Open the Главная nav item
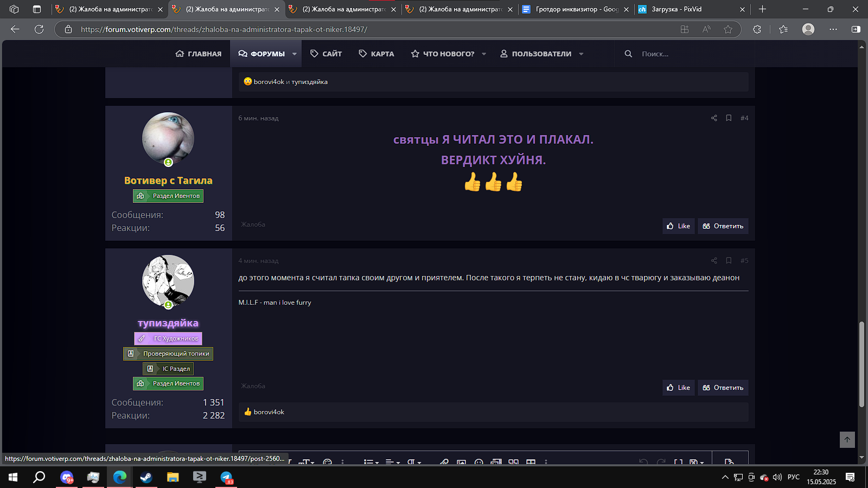Viewport: 868px width, 488px height. 199,54
